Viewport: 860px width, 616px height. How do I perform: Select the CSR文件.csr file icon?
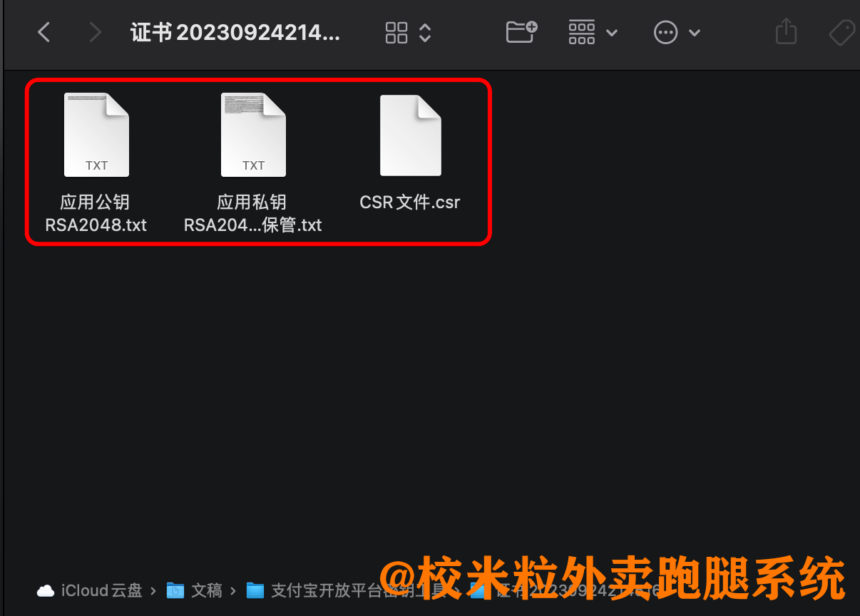[411, 135]
